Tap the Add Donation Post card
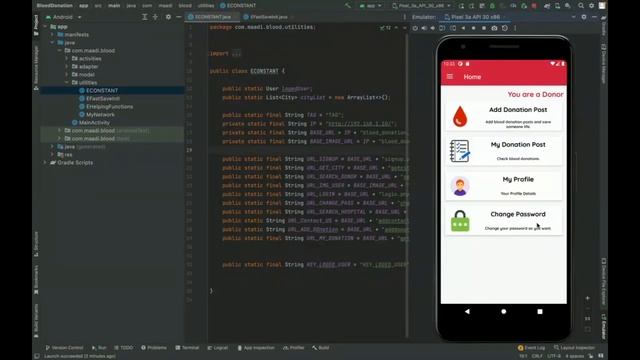640x360 pixels. (x=504, y=116)
